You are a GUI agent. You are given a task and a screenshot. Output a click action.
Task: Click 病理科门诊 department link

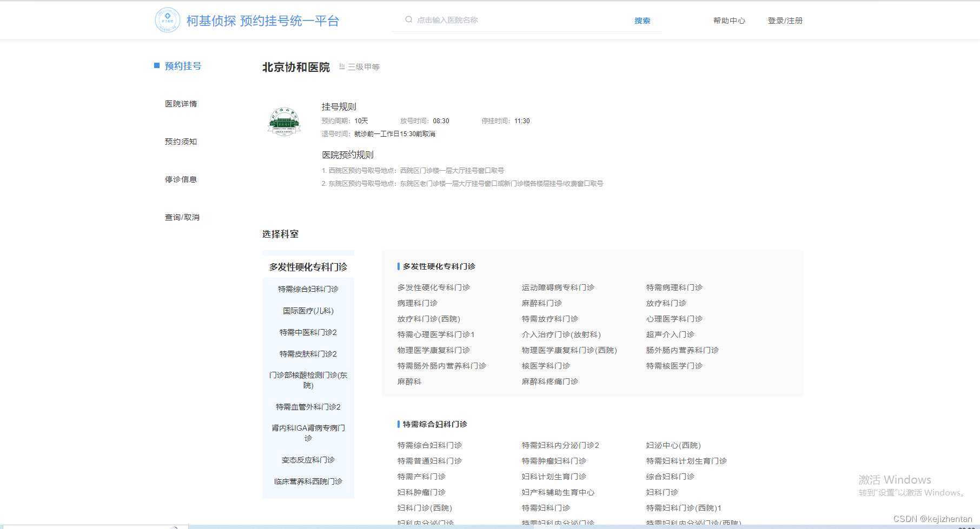(x=418, y=303)
